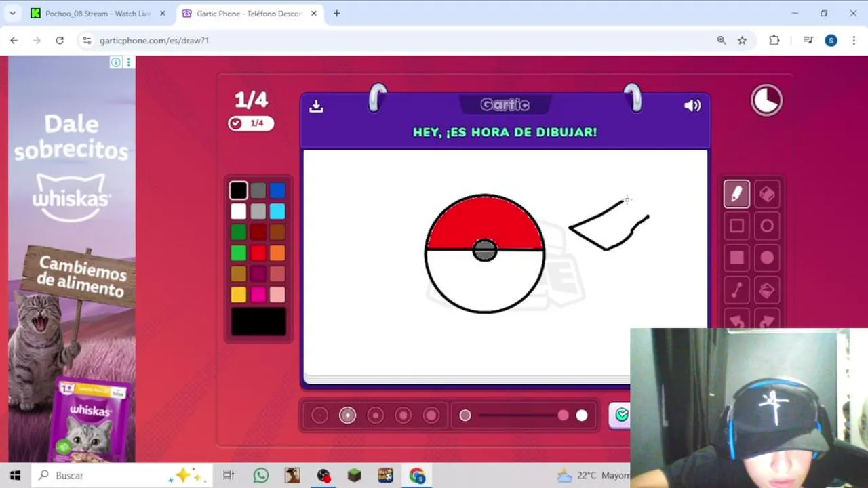The width and height of the screenshot is (868, 488).
Task: Open the Chrome profile avatar
Action: point(831,41)
